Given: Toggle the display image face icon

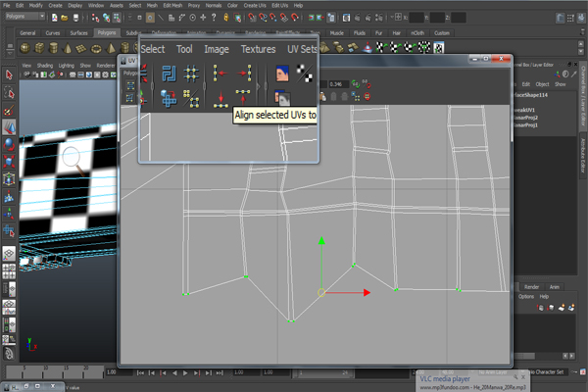Looking at the screenshot, I should [x=282, y=73].
